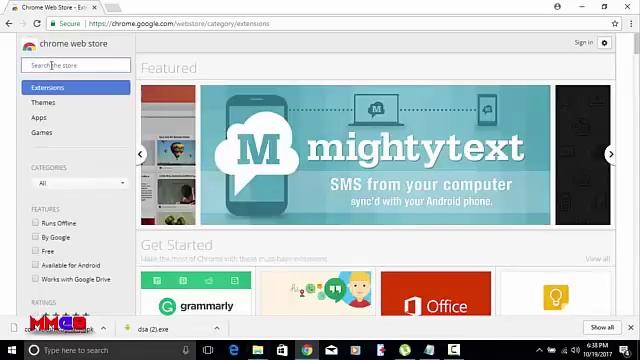
Task: Open the Windows Action Center notifications
Action: 624,350
